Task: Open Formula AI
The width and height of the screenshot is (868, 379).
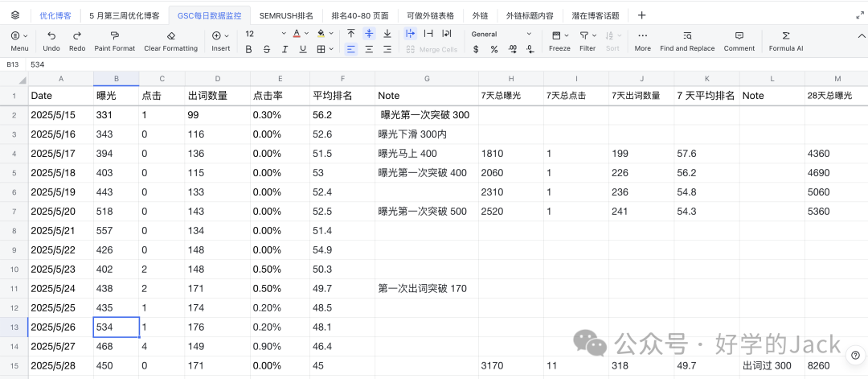Action: tap(785, 41)
